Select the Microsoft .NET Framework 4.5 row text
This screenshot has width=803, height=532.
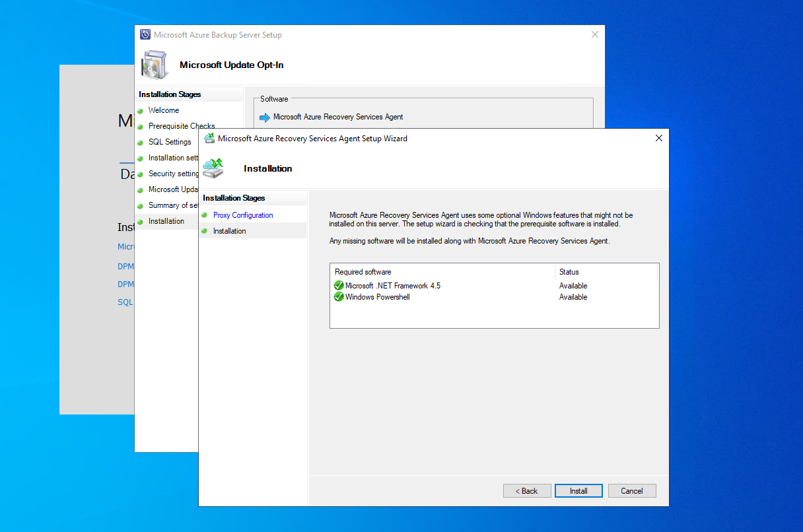(393, 286)
